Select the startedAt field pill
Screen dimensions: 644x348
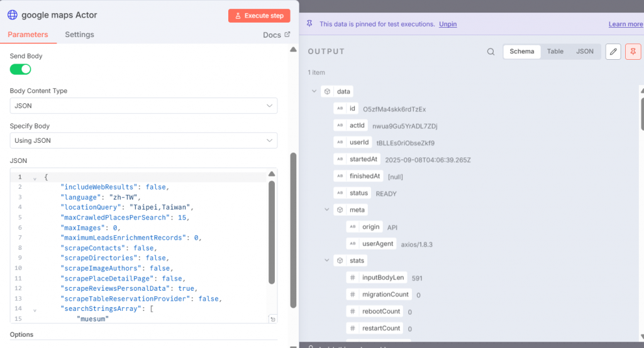coord(357,159)
